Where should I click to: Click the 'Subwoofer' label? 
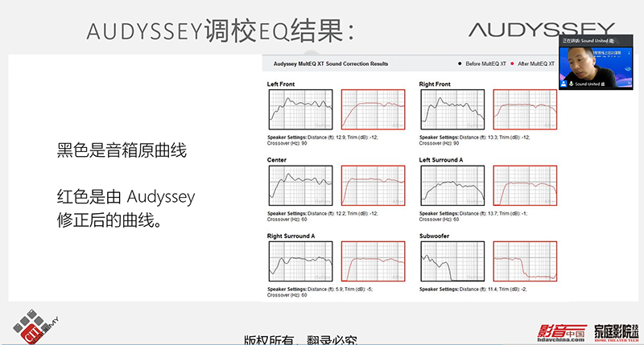coord(434,236)
